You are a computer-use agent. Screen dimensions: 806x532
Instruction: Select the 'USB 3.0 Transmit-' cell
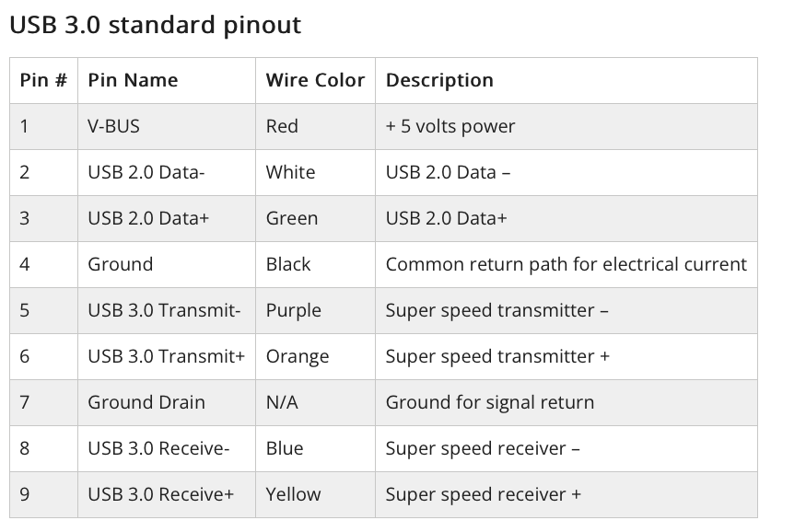tap(167, 311)
